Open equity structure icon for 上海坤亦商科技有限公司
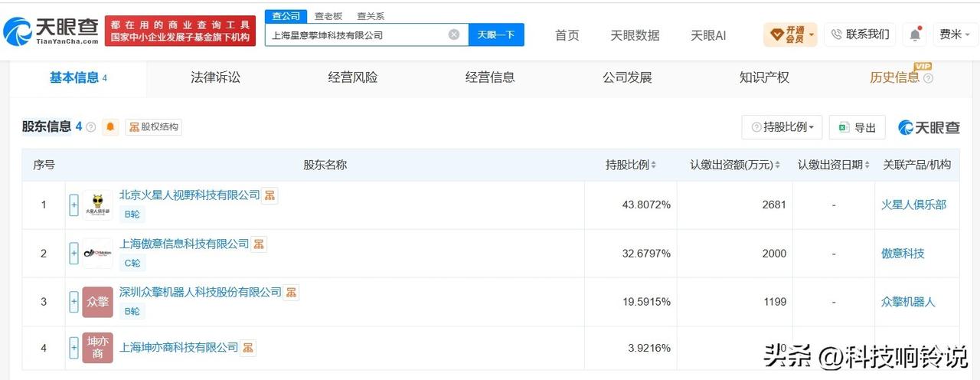980x380 pixels. (248, 347)
